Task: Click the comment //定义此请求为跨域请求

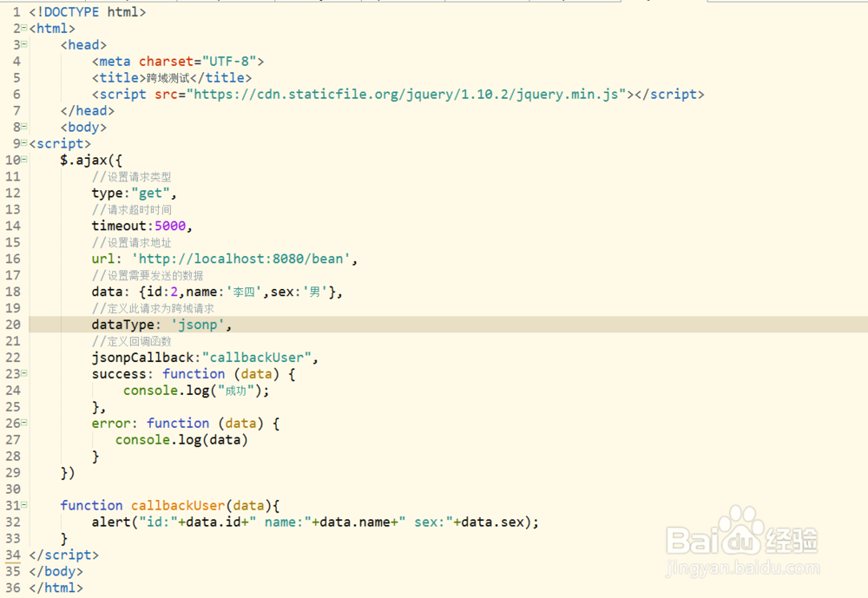Action: pyautogui.click(x=153, y=308)
